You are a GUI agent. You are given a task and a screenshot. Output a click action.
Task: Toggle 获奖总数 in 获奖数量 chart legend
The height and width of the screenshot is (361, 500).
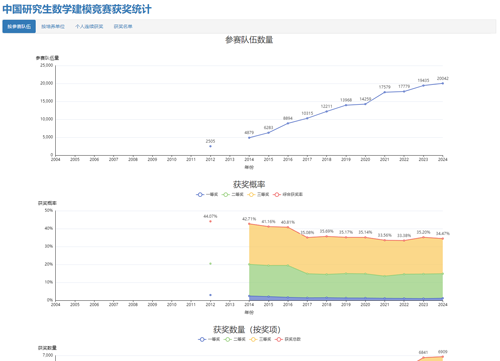coord(288,339)
